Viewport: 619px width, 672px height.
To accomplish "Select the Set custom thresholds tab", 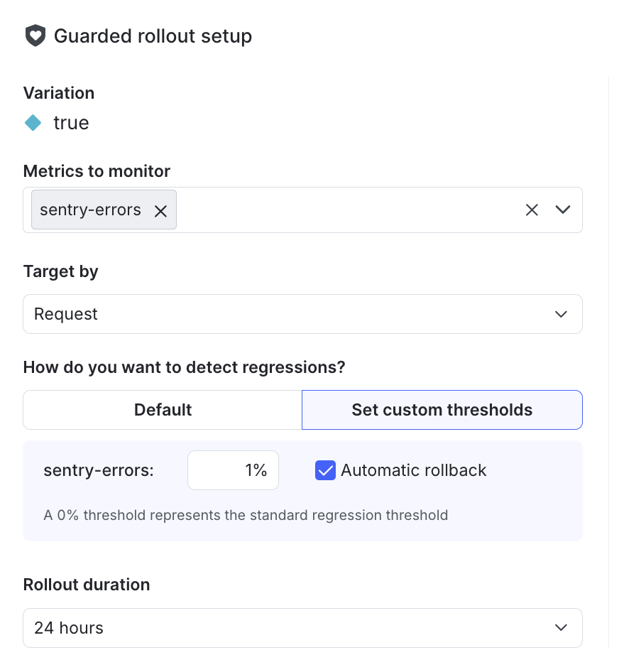I will (442, 410).
